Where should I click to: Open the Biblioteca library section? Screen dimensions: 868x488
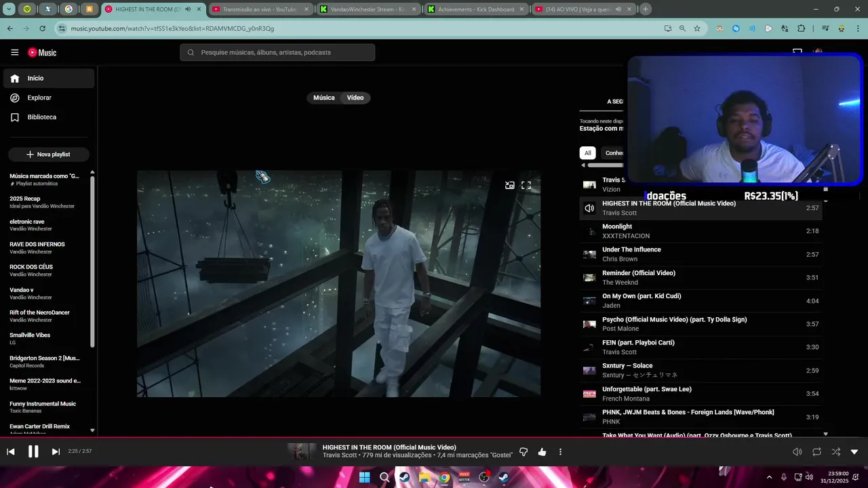pos(48,117)
